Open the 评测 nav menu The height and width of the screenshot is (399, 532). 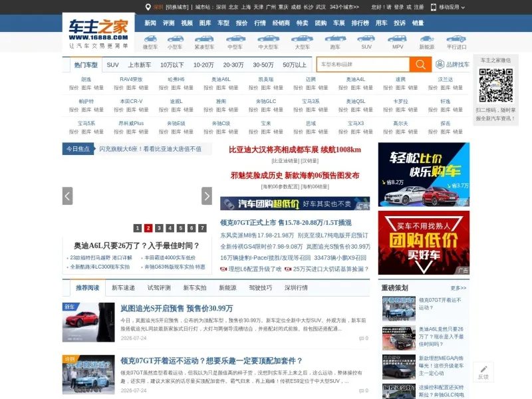169,23
